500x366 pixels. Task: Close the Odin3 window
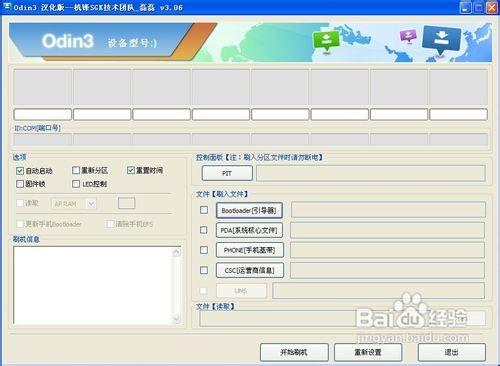coord(492,7)
